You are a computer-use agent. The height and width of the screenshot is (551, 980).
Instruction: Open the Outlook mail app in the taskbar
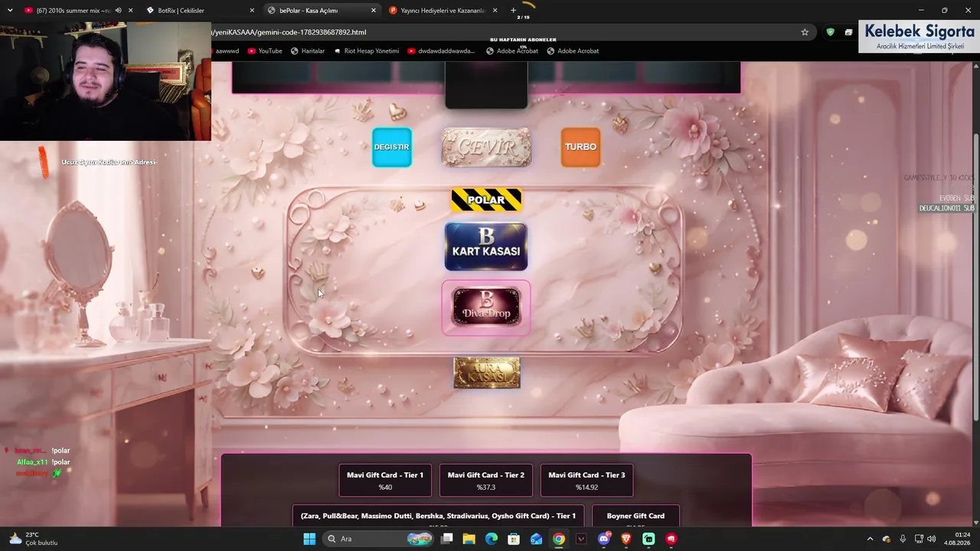537,539
